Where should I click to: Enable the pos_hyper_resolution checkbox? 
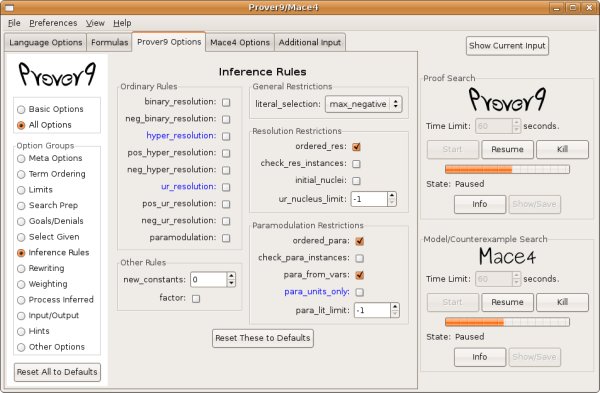click(226, 153)
